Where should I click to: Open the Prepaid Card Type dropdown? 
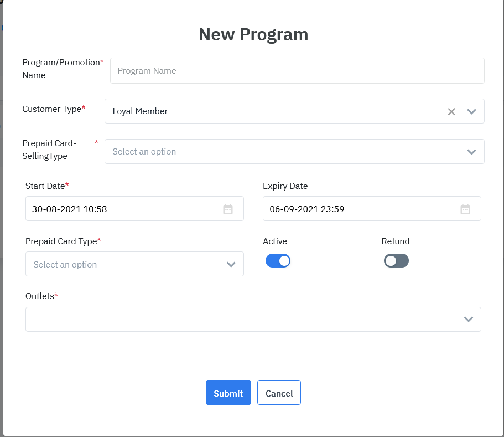coord(134,264)
